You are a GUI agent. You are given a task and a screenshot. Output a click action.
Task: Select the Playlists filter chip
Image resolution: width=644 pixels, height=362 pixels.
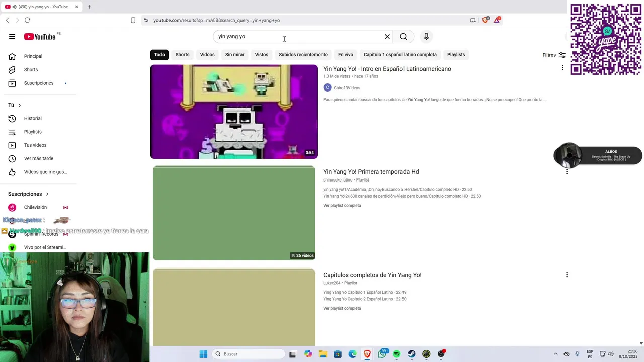tap(456, 55)
